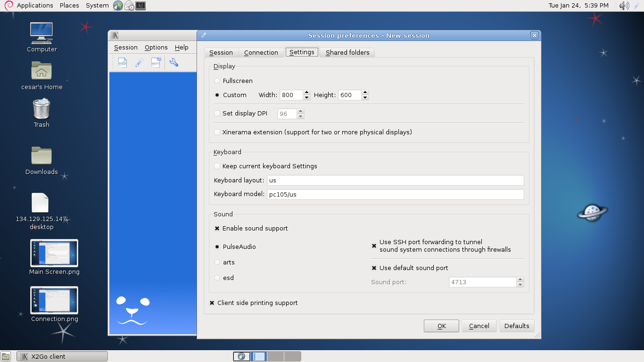
Task: Open the Options menu in X2Go
Action: 156,48
